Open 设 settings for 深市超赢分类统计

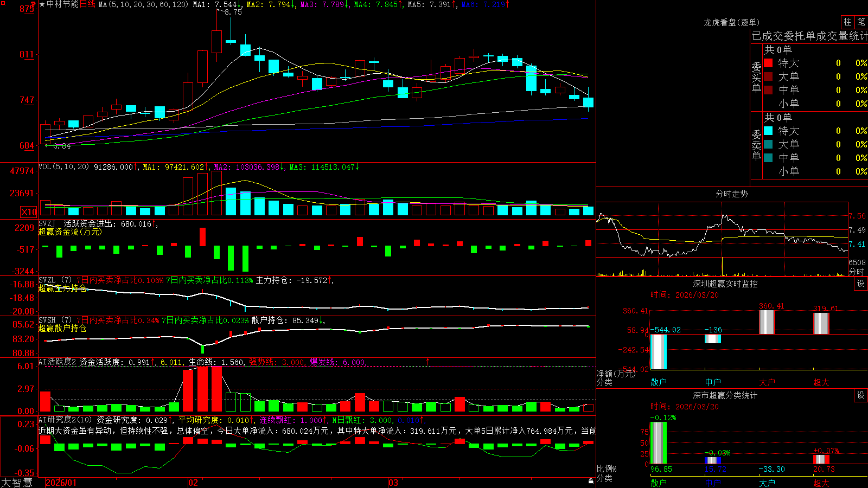[861, 395]
